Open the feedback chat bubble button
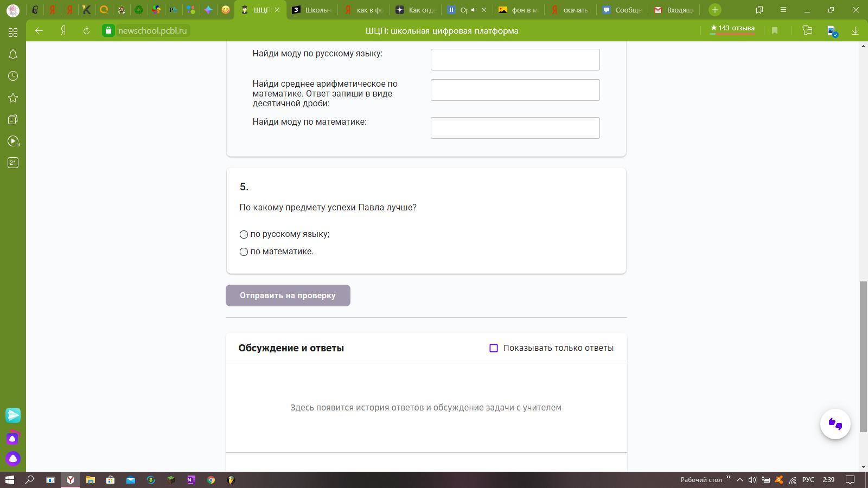 (835, 424)
